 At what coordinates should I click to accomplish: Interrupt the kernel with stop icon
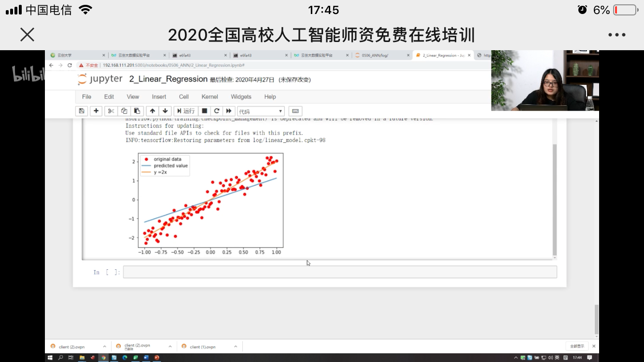pyautogui.click(x=205, y=111)
